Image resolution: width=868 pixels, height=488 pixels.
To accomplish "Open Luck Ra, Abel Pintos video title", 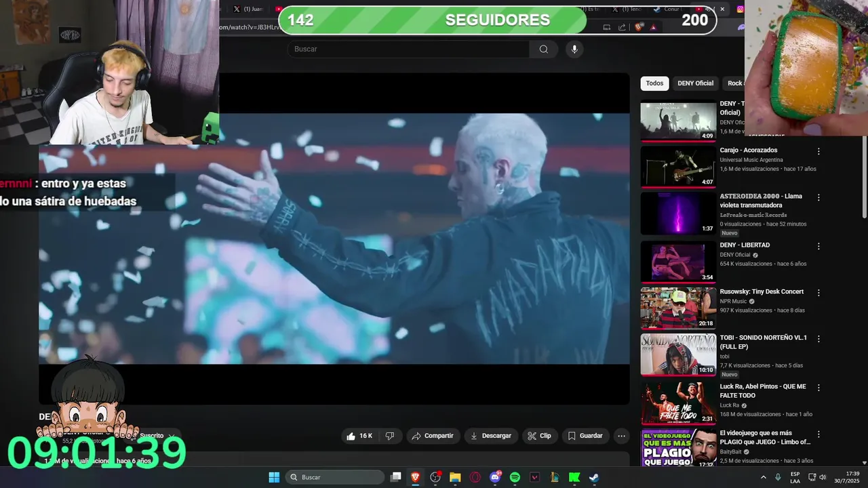I will click(763, 390).
